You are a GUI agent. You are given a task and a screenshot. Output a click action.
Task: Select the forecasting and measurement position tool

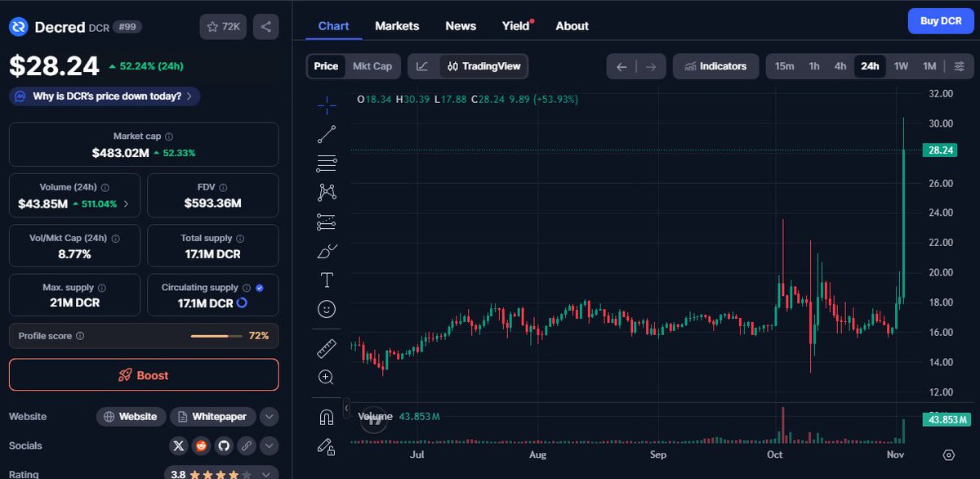327,222
